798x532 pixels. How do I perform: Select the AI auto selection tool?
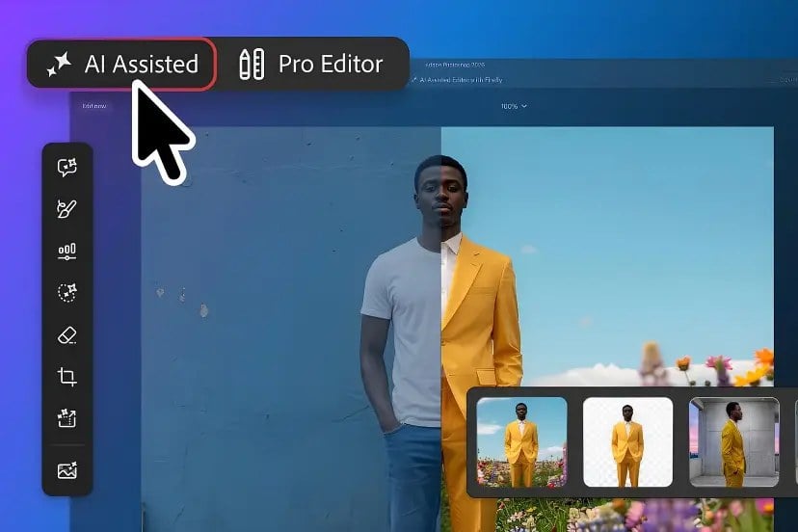click(66, 293)
